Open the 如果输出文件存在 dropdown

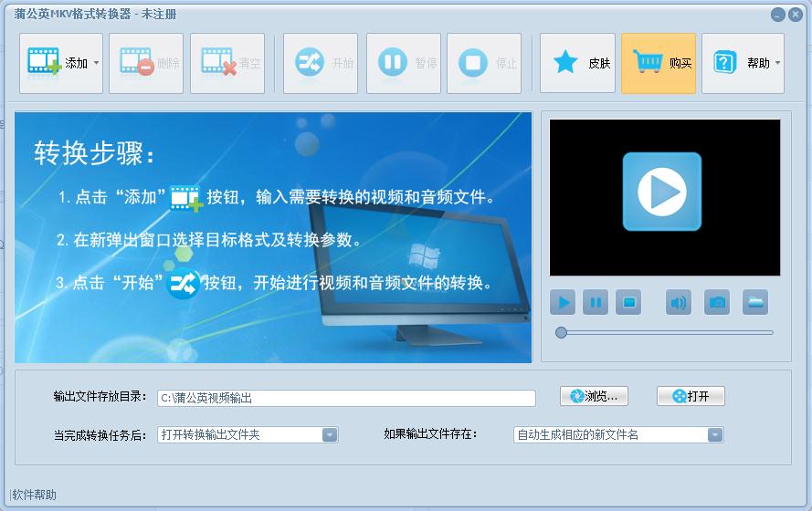[x=619, y=435]
